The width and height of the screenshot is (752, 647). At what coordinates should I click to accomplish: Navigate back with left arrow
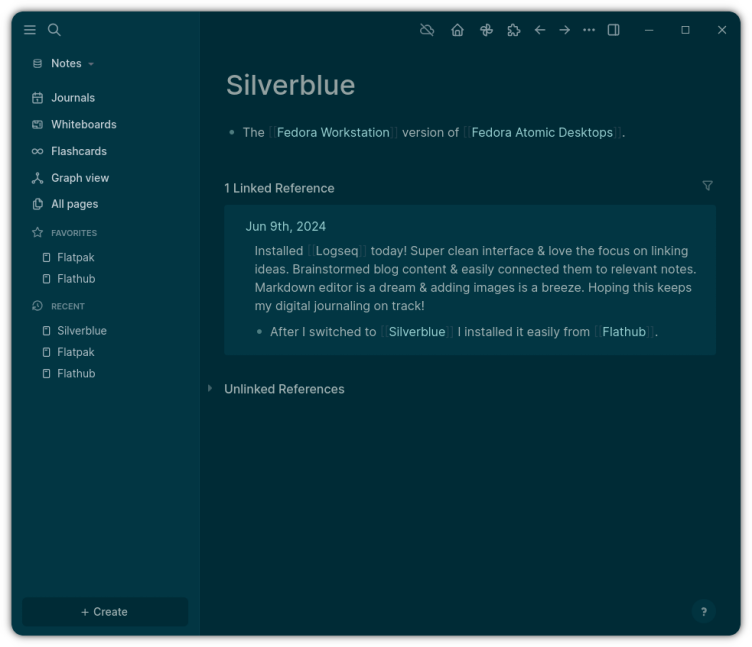click(x=540, y=30)
